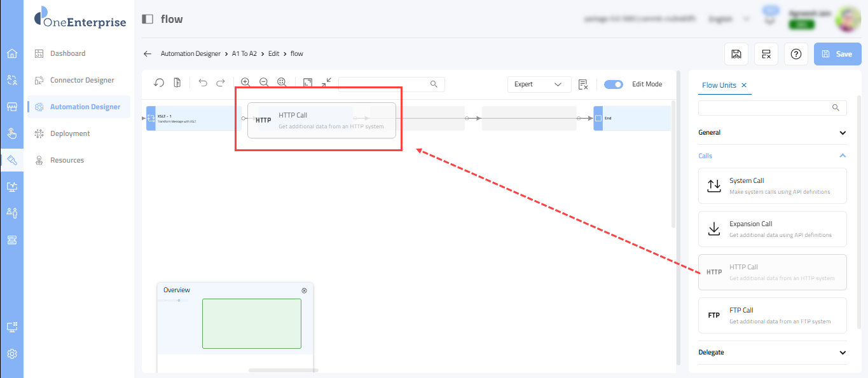The width and height of the screenshot is (868, 378).
Task: Undo the last canvas change
Action: coord(203,83)
